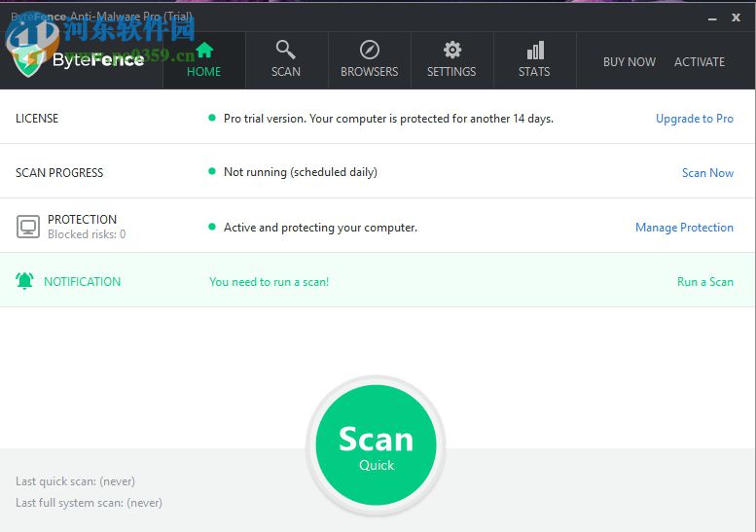Screen dimensions: 756x532
Task: Click ACTIVATE in the header
Action: tap(700, 61)
